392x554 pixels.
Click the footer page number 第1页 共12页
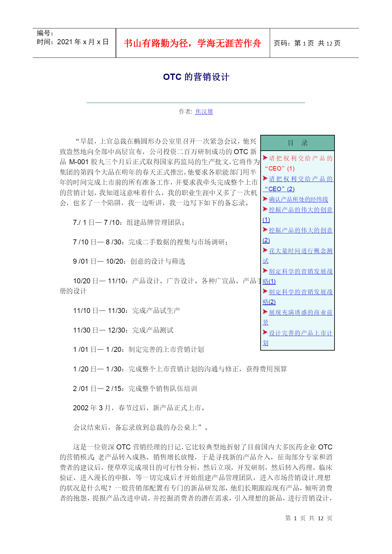pyautogui.click(x=309, y=518)
